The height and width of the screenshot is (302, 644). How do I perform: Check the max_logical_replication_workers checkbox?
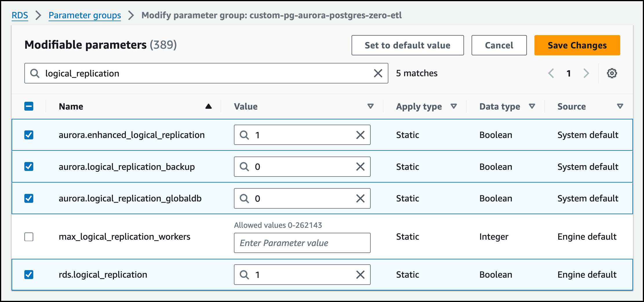[29, 237]
